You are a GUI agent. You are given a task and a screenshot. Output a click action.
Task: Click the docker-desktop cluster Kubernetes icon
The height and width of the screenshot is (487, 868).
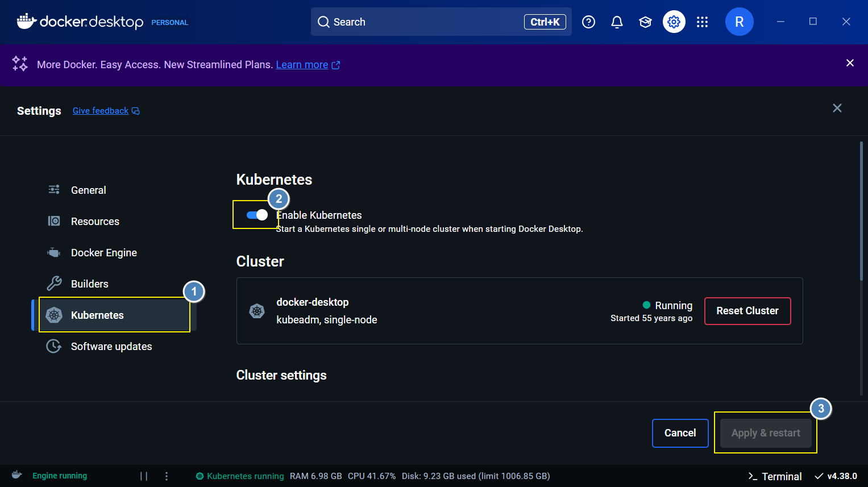pyautogui.click(x=257, y=311)
